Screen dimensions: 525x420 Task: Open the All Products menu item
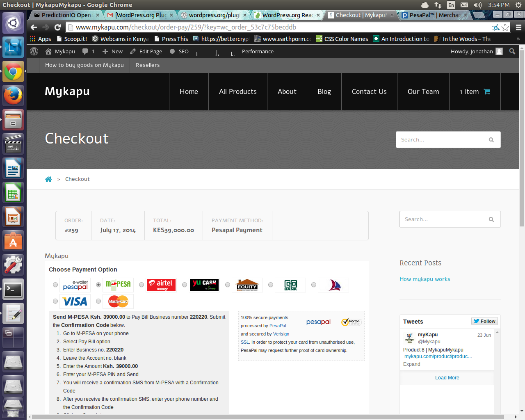tap(238, 92)
